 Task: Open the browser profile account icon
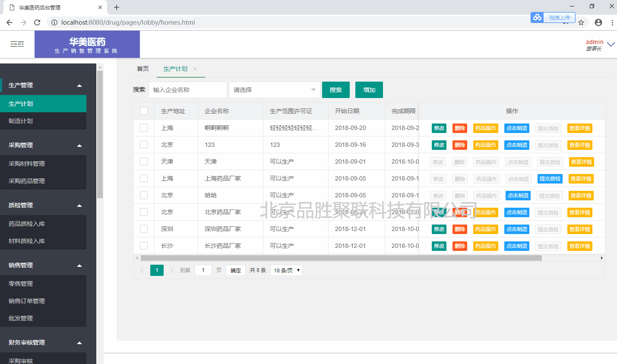(598, 22)
